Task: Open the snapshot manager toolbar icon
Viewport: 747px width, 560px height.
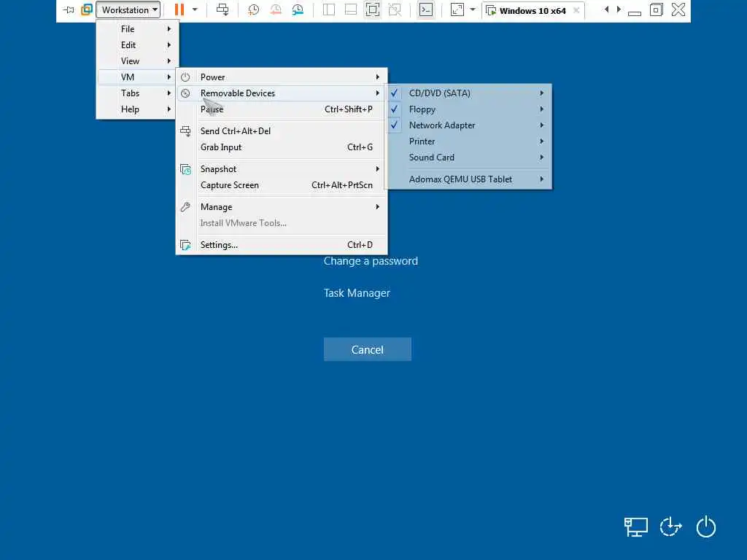Action: click(x=298, y=9)
